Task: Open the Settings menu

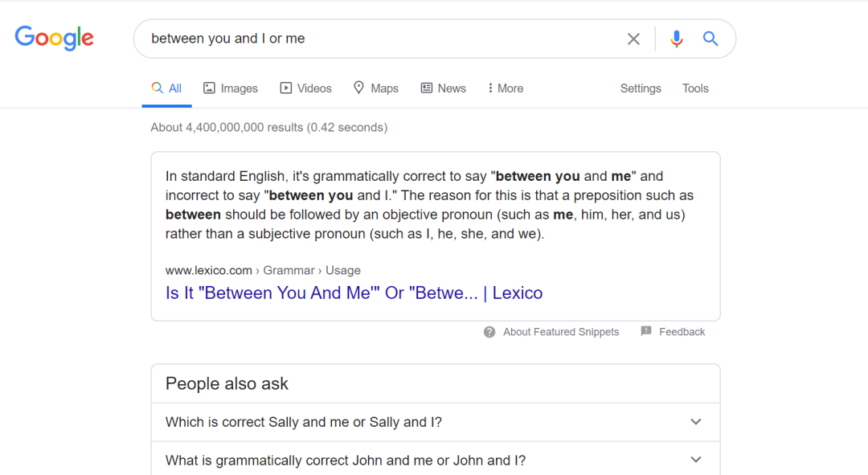Action: click(641, 88)
